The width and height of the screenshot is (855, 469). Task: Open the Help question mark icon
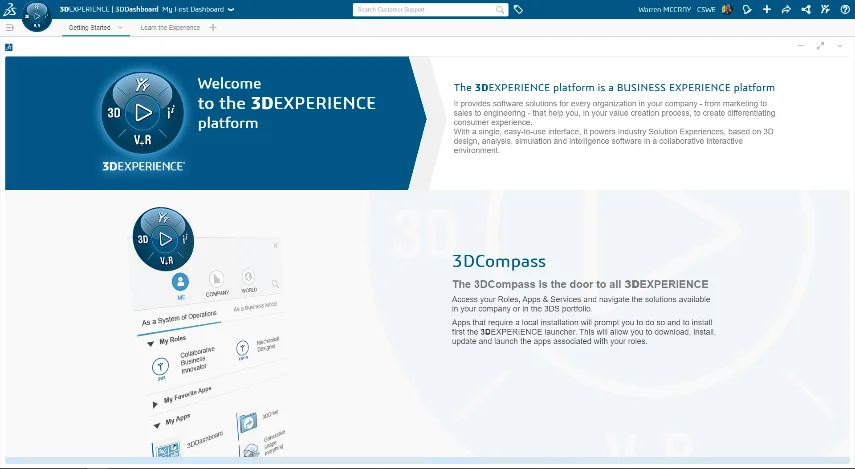[x=845, y=10]
